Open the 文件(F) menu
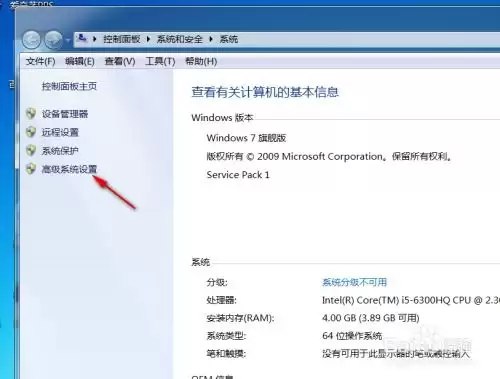 40,61
